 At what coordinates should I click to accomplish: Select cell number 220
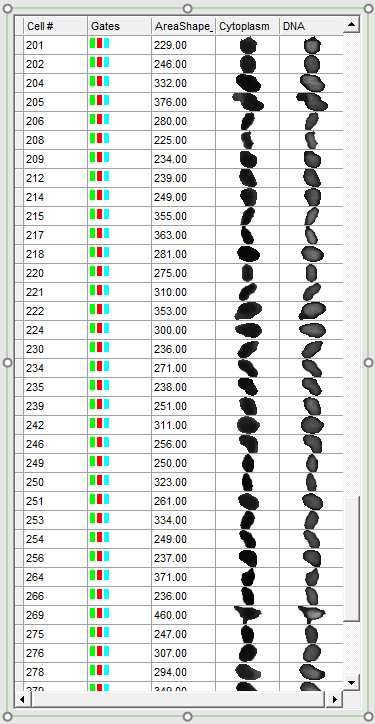(x=35, y=273)
